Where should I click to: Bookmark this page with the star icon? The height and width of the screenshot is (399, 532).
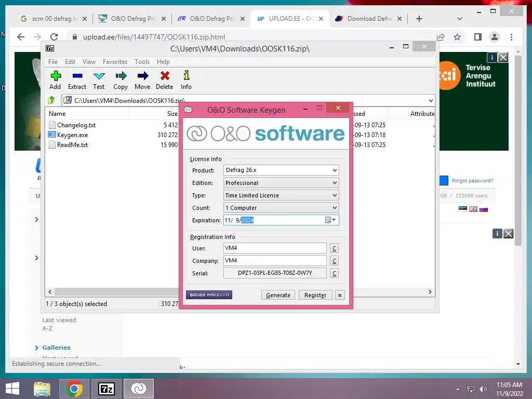click(457, 37)
